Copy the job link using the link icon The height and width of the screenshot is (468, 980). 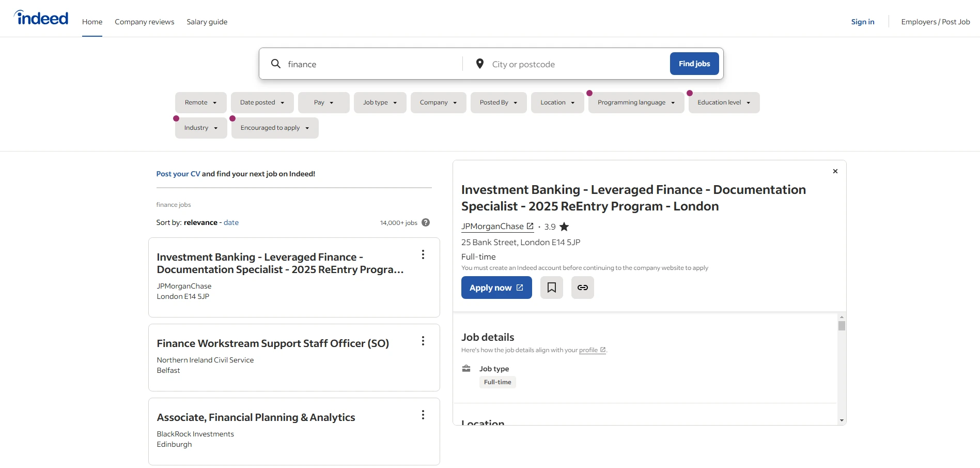582,287
